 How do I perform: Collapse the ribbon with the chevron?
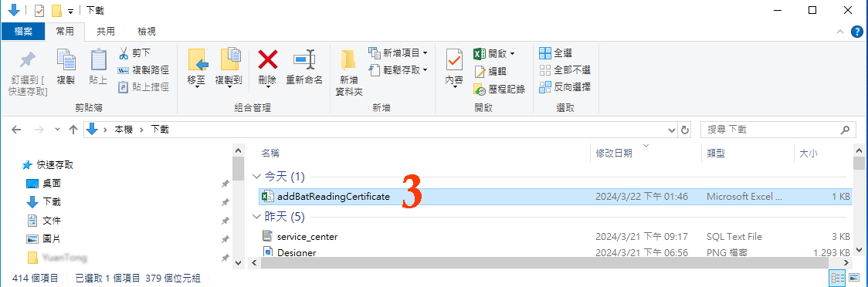[x=839, y=32]
